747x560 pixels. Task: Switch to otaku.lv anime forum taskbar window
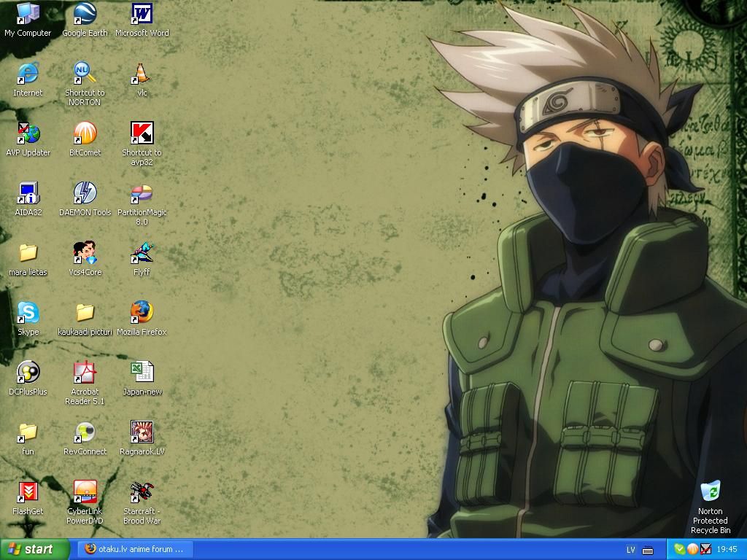pyautogui.click(x=134, y=550)
